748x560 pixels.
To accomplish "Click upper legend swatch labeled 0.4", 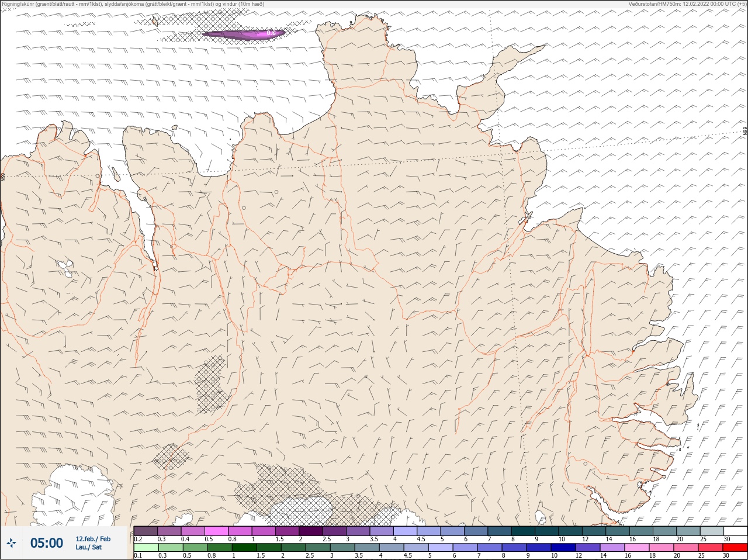I will [x=193, y=531].
